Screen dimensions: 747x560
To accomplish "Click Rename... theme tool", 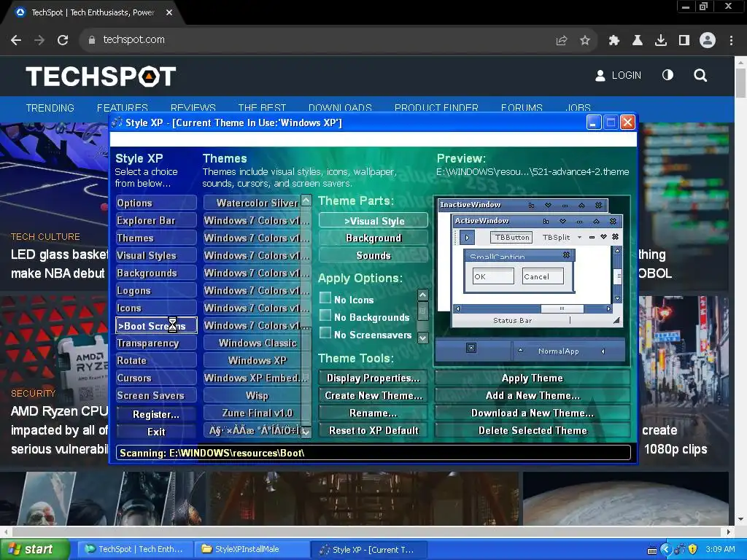I will [373, 413].
